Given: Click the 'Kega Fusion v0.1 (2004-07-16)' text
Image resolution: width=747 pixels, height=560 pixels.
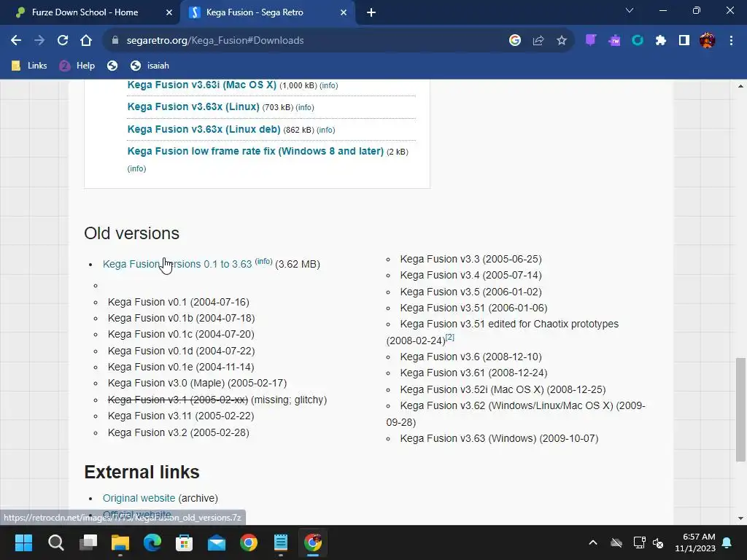Looking at the screenshot, I should [179, 302].
